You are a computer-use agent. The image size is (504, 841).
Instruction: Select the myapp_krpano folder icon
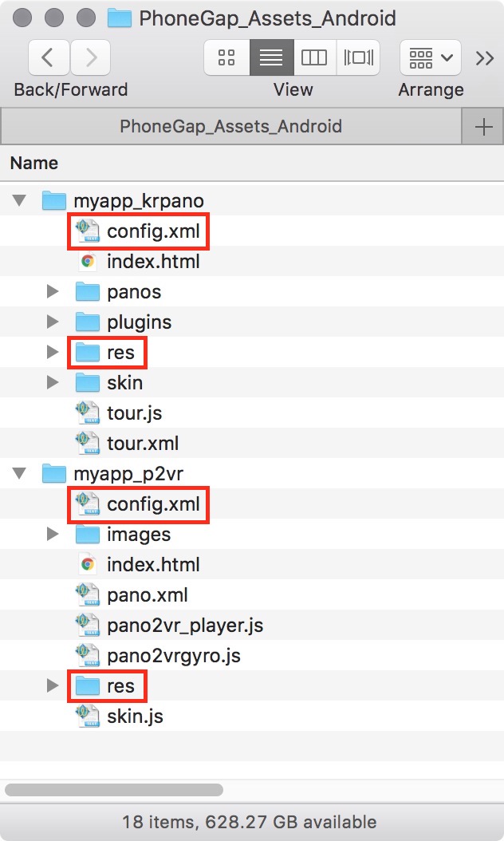(54, 200)
